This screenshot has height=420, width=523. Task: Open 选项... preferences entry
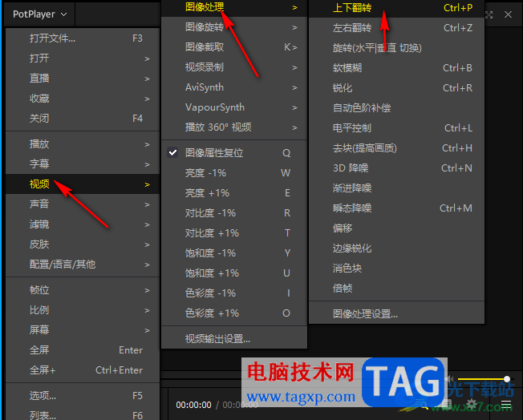tap(83, 396)
